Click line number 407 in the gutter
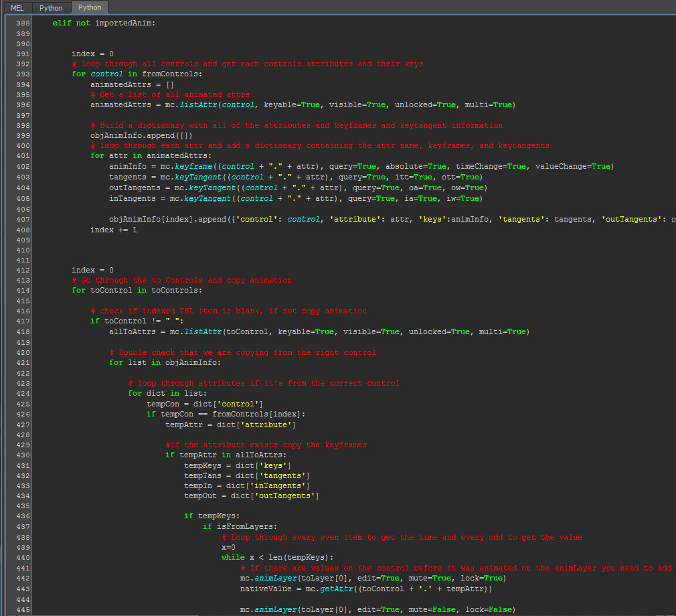This screenshot has width=676, height=616. (22, 219)
